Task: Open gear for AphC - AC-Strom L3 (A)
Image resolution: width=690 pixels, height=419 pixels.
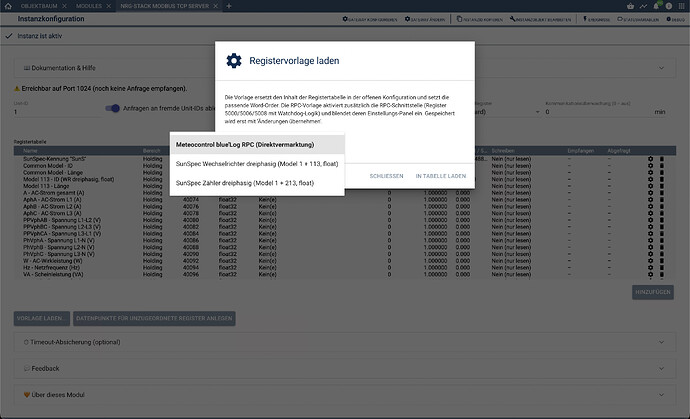Action: click(x=650, y=213)
